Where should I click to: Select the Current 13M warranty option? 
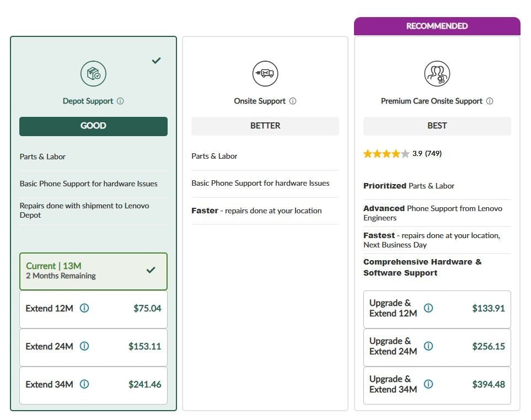pos(94,271)
